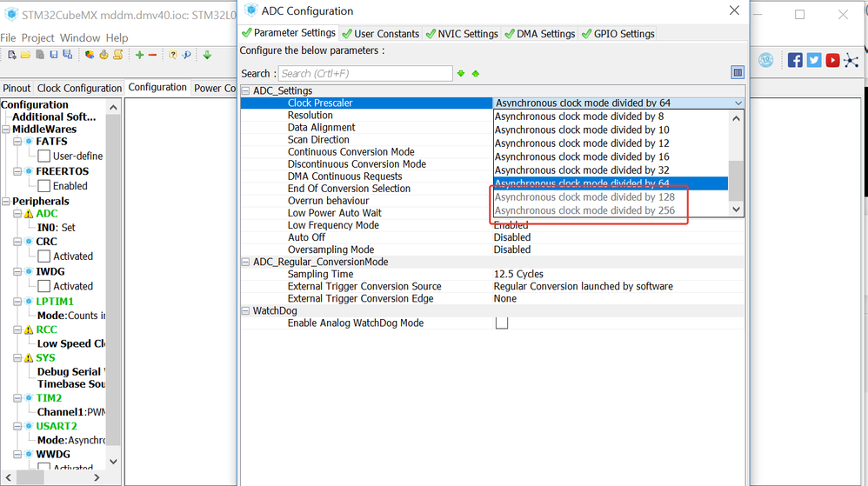Open the Facebook icon link
Viewport: 868px width, 486px height.
pos(795,60)
